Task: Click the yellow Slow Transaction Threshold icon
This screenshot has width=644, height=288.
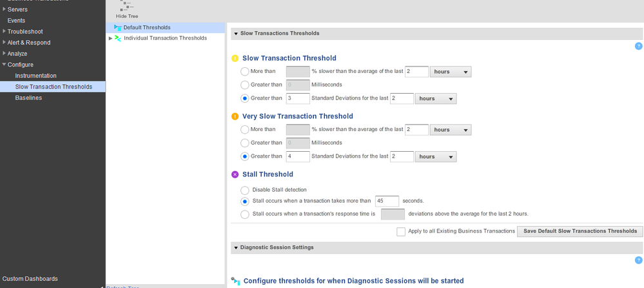Action: pyautogui.click(x=235, y=58)
